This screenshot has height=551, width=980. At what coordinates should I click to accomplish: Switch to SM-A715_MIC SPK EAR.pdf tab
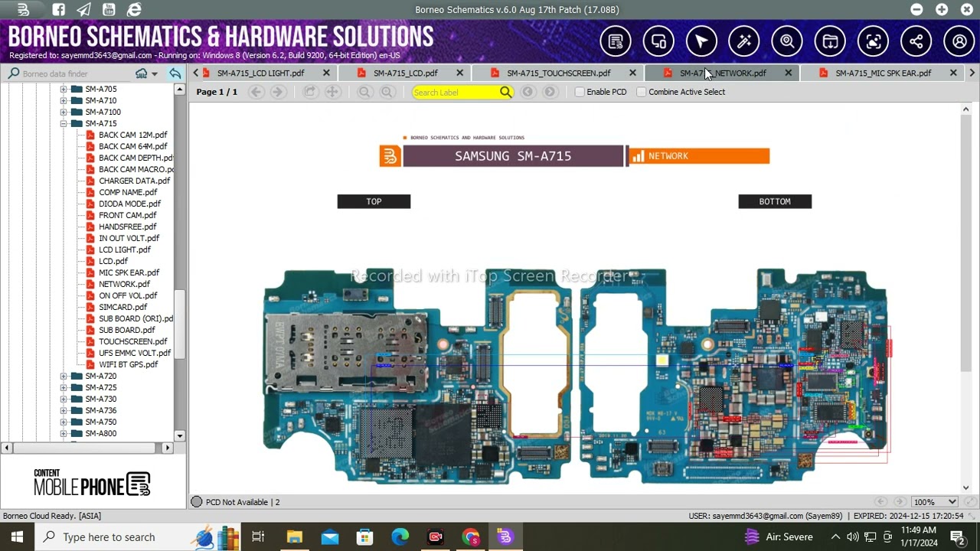883,73
